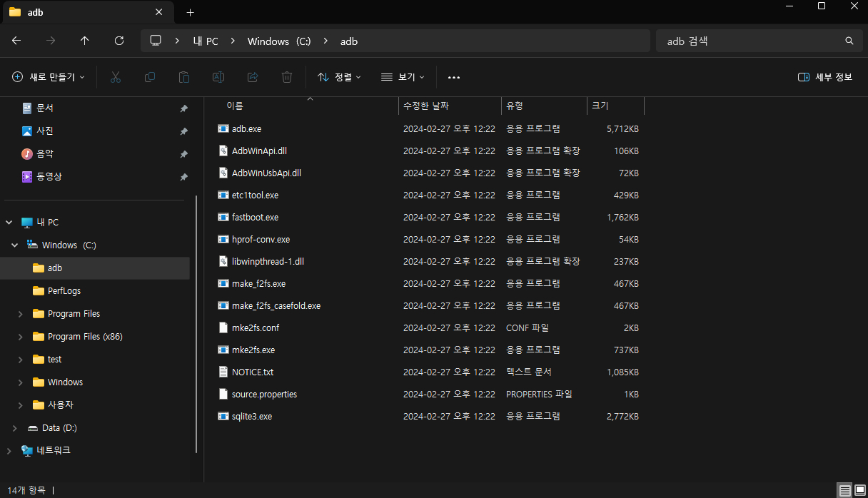Viewport: 868px width, 498px height.
Task: Open the 보기 view dropdown
Action: coord(403,77)
